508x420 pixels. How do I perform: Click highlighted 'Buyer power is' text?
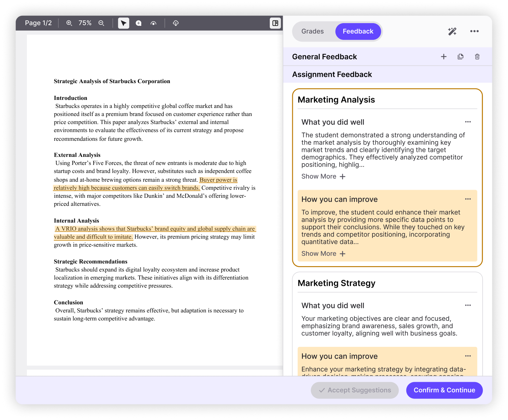coord(218,180)
